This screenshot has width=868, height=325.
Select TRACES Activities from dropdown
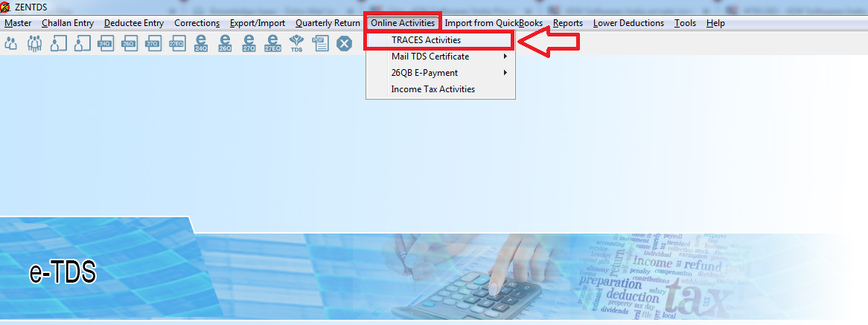click(439, 40)
